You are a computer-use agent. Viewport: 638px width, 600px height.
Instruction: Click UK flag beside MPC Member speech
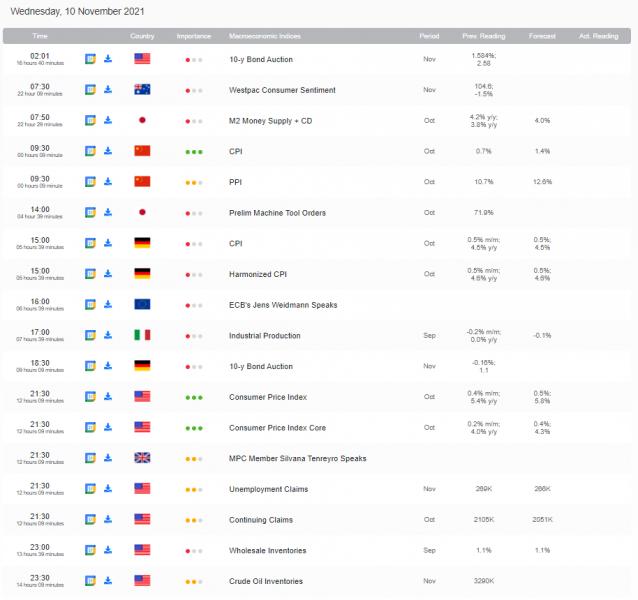[x=142, y=459]
